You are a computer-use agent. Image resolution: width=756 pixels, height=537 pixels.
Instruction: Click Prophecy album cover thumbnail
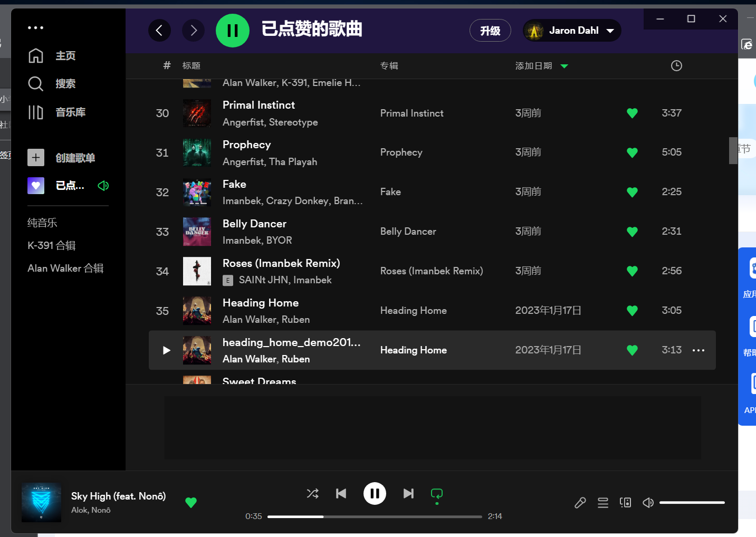(197, 152)
